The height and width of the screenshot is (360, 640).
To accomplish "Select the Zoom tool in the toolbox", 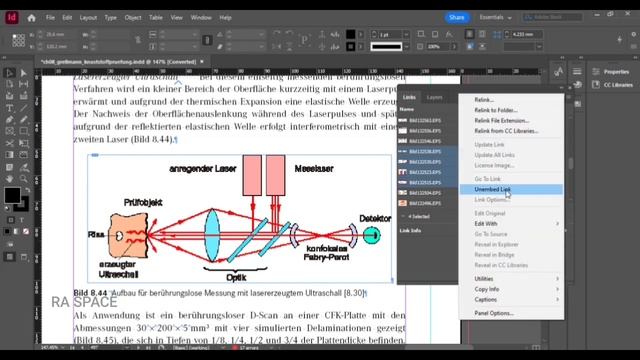I will pos(24,179).
